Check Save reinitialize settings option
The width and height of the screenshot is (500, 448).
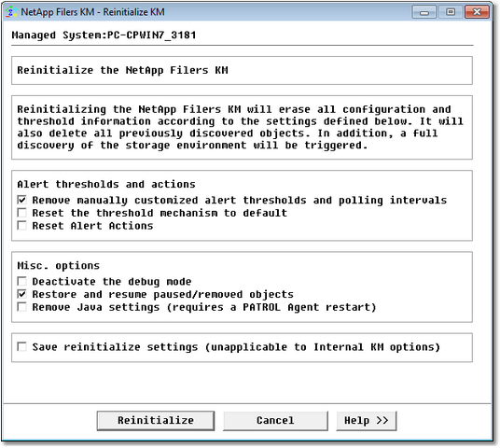21,347
